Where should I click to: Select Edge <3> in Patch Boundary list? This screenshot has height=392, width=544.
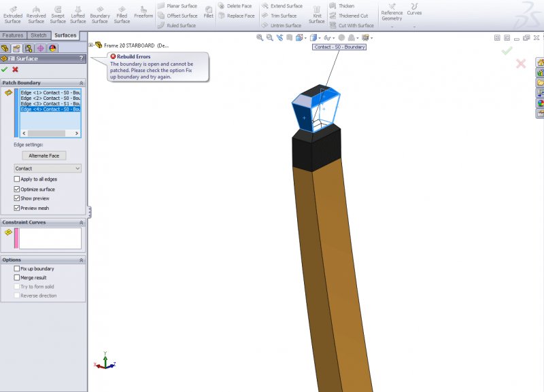50,104
